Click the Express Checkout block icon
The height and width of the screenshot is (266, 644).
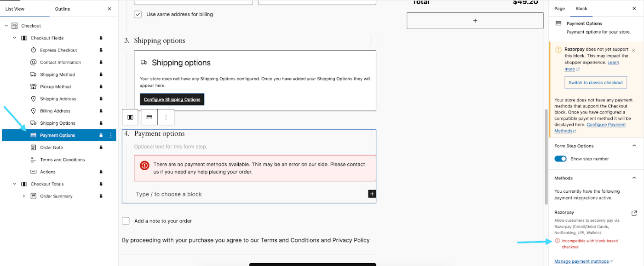coord(33,50)
